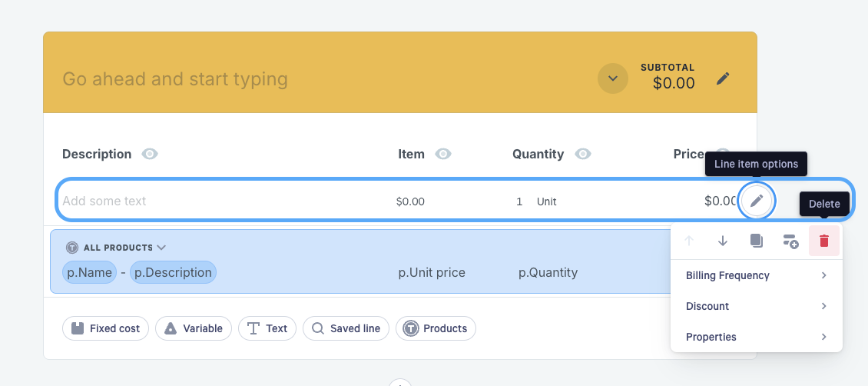Expand the All Products dropdown
868x386 pixels.
161,248
